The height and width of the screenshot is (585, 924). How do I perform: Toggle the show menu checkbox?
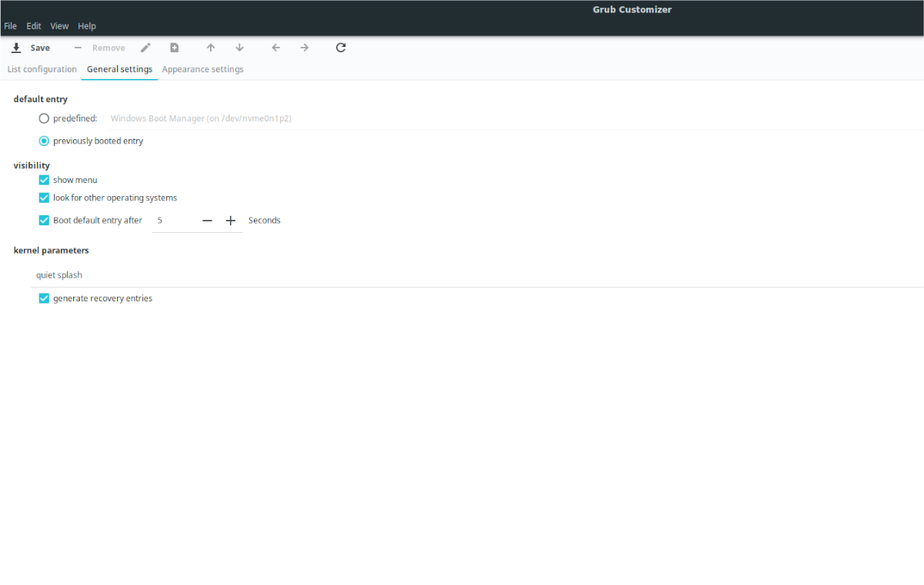pos(44,180)
